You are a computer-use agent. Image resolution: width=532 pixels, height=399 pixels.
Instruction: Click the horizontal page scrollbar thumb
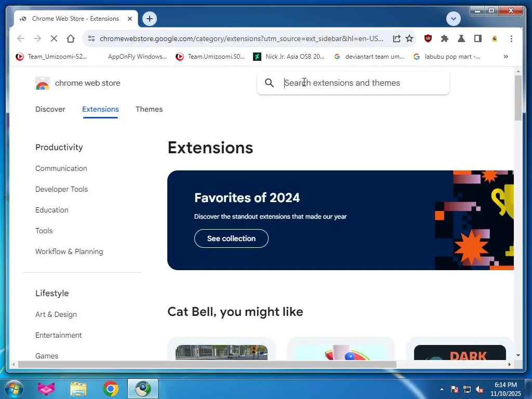(207, 364)
